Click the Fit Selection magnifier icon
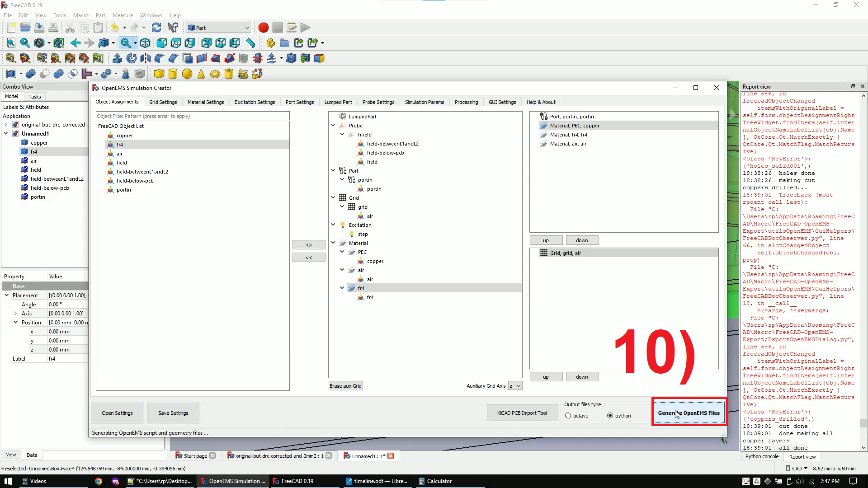Image resolution: width=868 pixels, height=488 pixels. coord(25,43)
